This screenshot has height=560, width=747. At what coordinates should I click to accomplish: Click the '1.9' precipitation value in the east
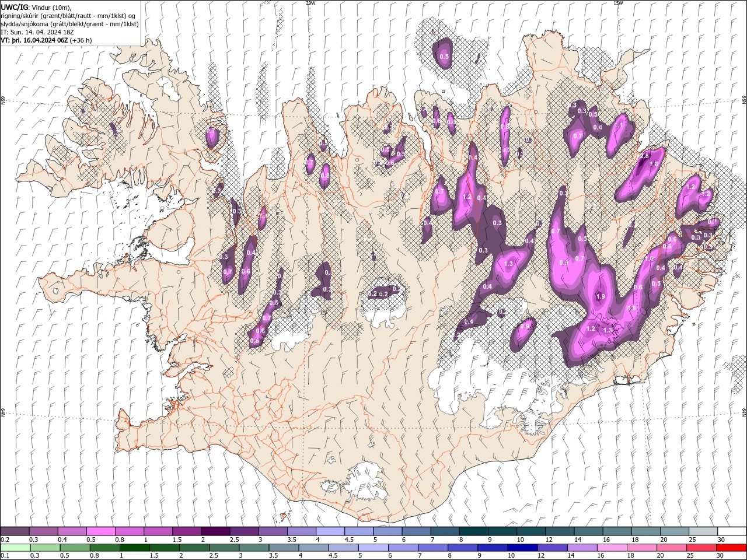coord(601,297)
